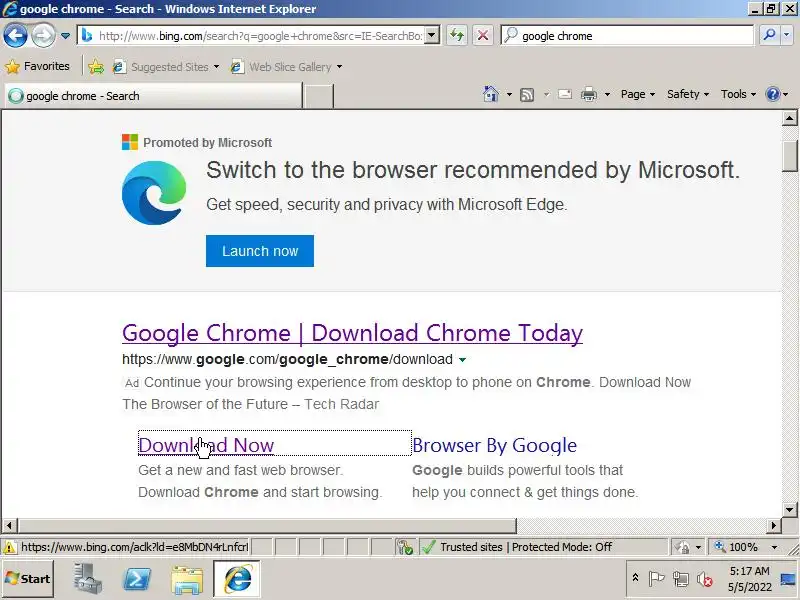Open a new blank tab
Viewport: 800px width, 600px height.
(318, 96)
